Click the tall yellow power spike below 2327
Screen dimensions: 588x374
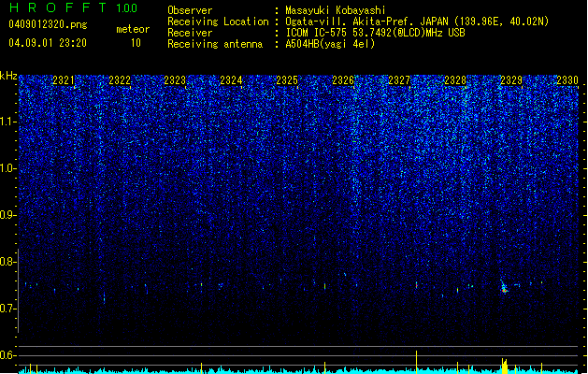pos(416,362)
